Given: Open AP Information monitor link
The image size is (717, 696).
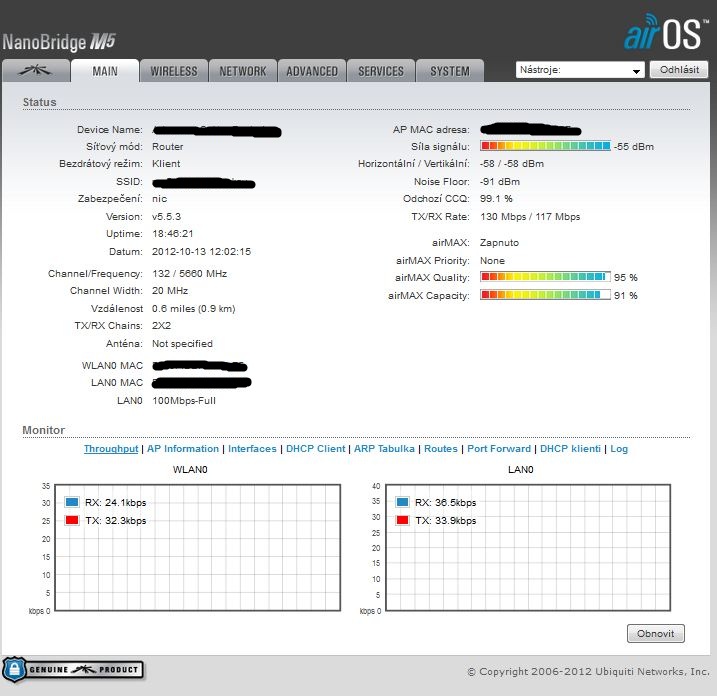Looking at the screenshot, I should (183, 449).
